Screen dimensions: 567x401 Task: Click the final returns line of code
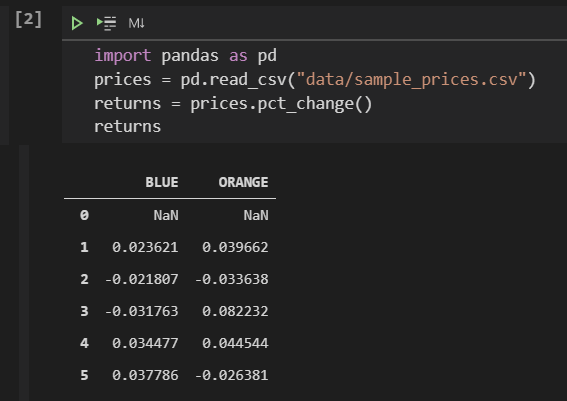127,127
